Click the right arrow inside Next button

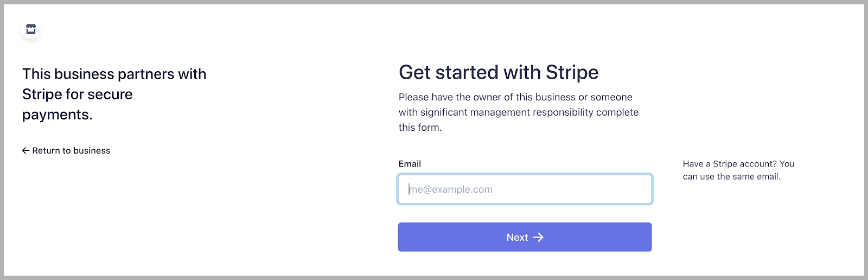(x=538, y=237)
